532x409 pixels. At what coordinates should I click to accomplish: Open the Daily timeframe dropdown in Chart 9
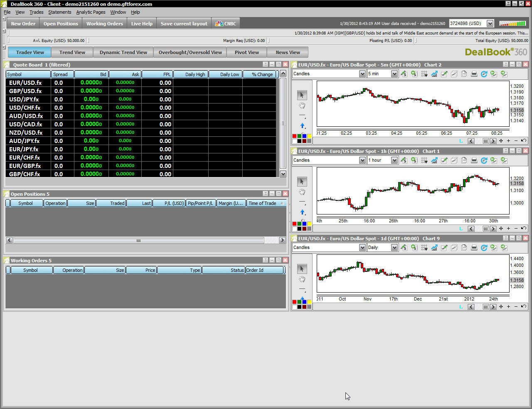point(394,248)
